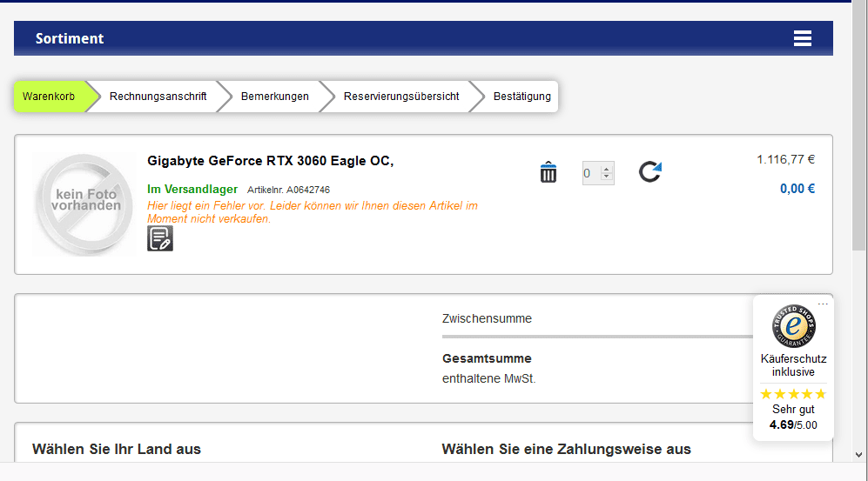Go to the Bemerkungen step
This screenshot has height=481, width=868.
[x=274, y=97]
